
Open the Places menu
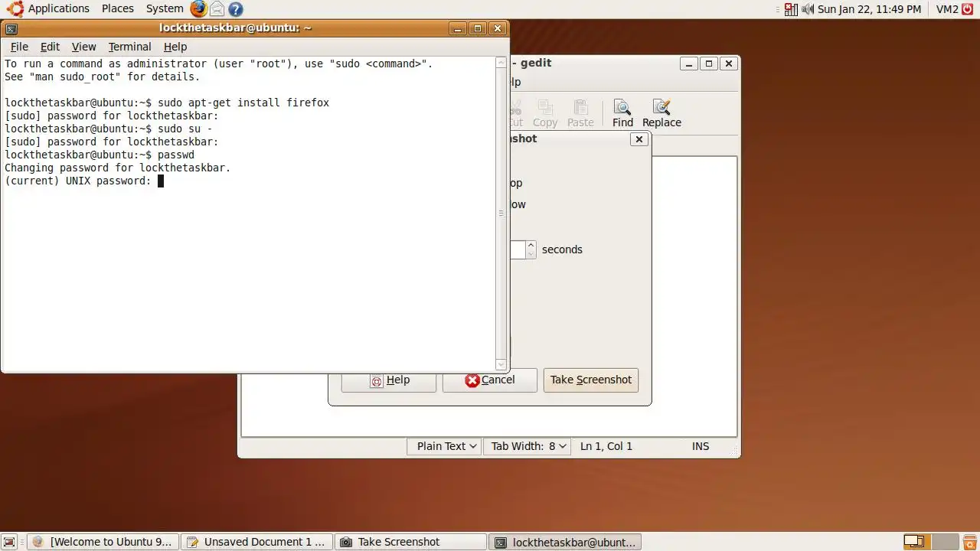click(118, 9)
